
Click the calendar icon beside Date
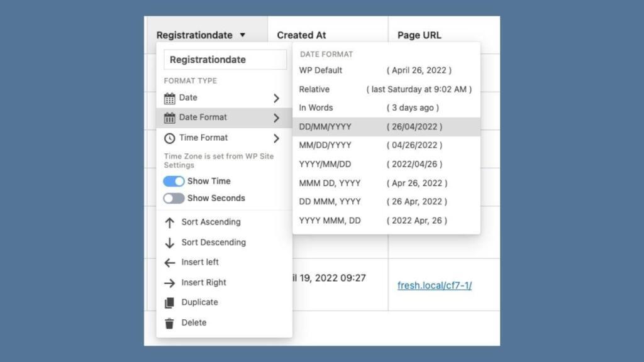click(170, 98)
